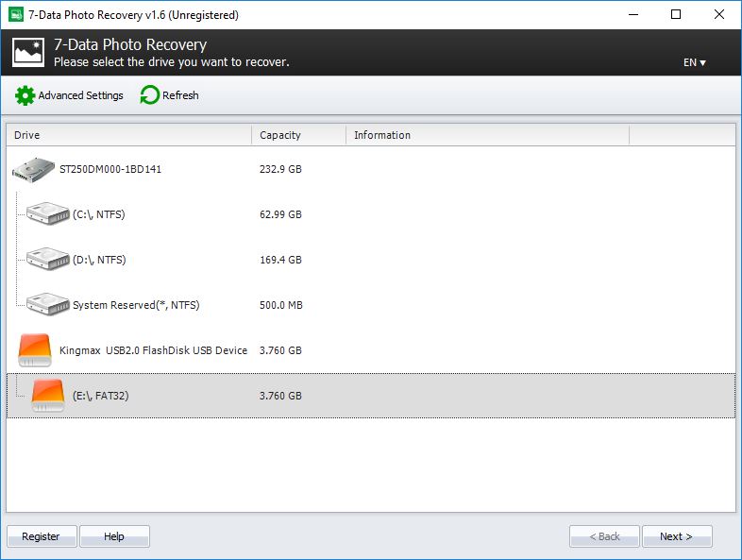Select Kingmax USB2.0 FlashDisk USB Device
This screenshot has width=742, height=560.
[371, 350]
